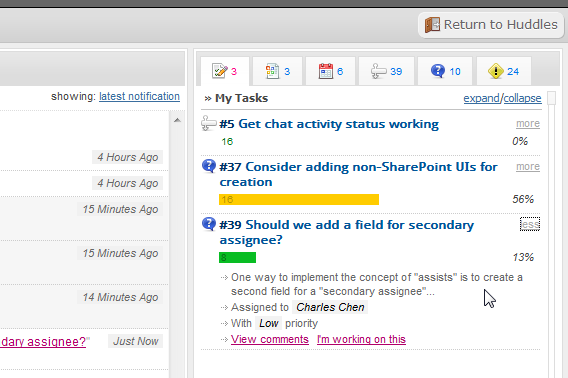This screenshot has width=568, height=378.
Task: Click the calendar icon on the third tab
Action: pos(326,71)
